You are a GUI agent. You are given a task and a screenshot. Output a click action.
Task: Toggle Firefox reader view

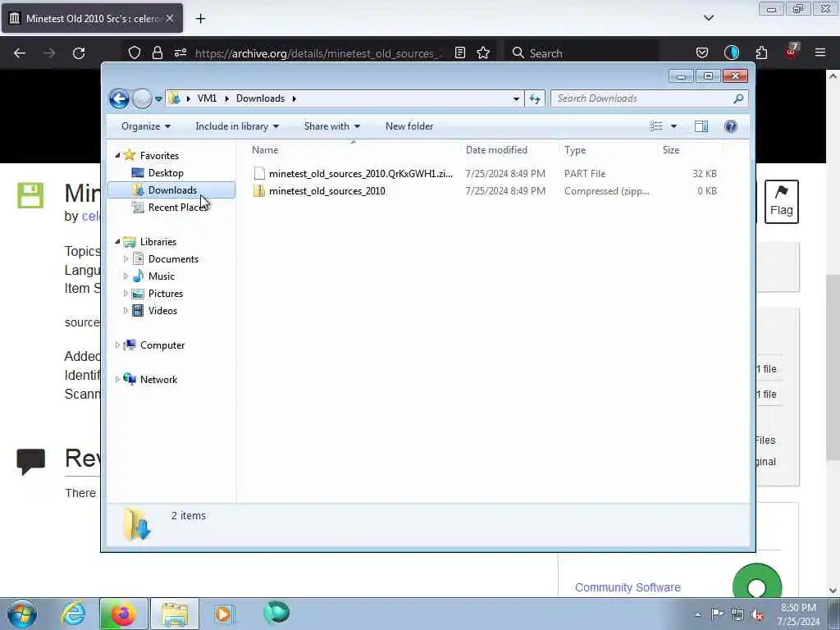pyautogui.click(x=459, y=52)
